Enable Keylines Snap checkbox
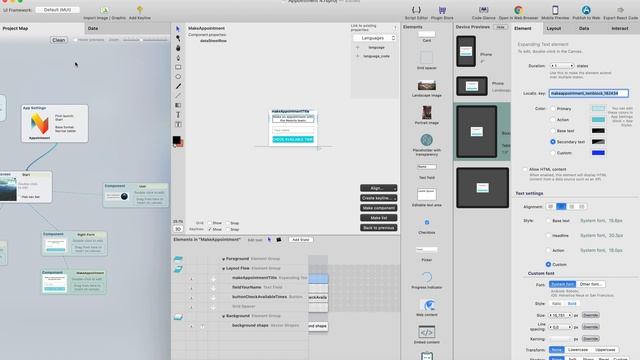 (x=228, y=229)
